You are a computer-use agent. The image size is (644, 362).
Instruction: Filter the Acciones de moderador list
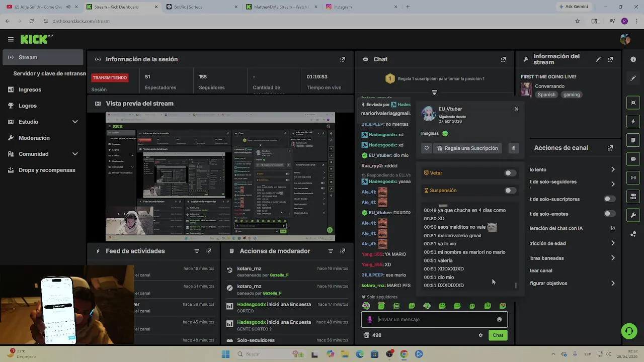click(331, 251)
